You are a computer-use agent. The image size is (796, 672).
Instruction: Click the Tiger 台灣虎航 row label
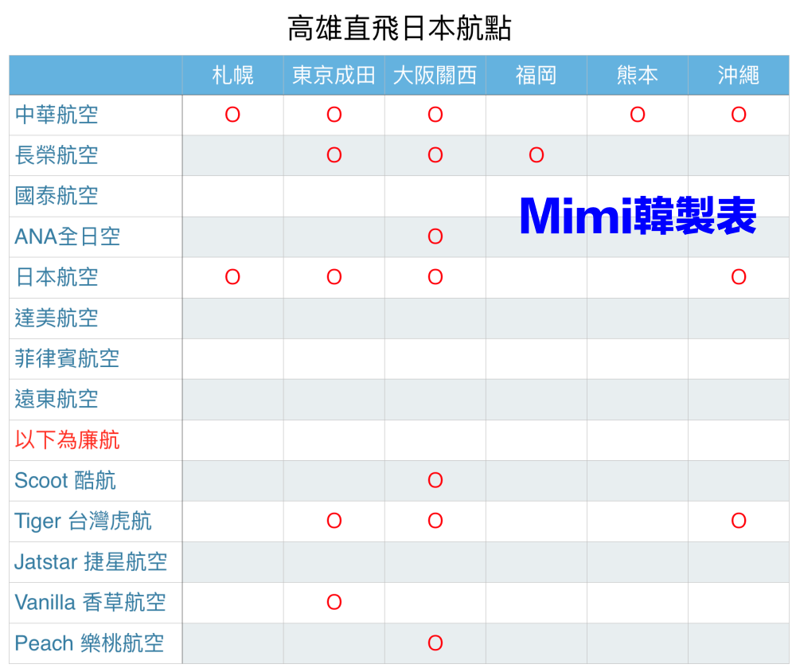coord(84,522)
